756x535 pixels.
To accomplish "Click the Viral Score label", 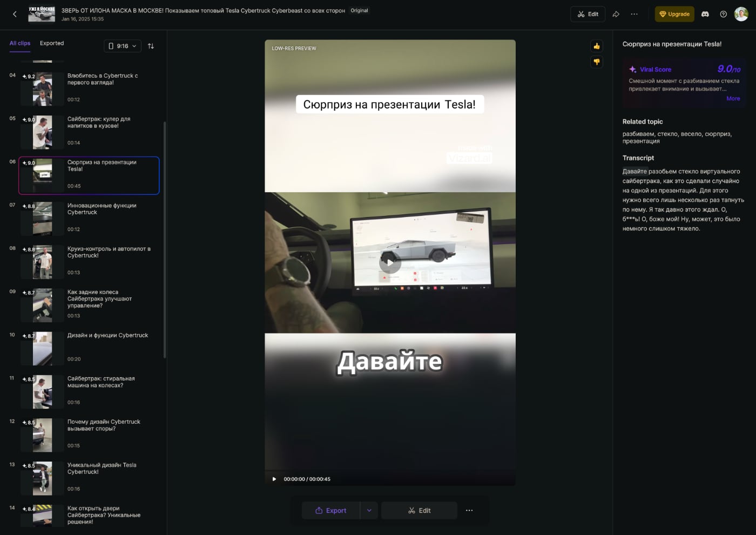I will click(656, 70).
